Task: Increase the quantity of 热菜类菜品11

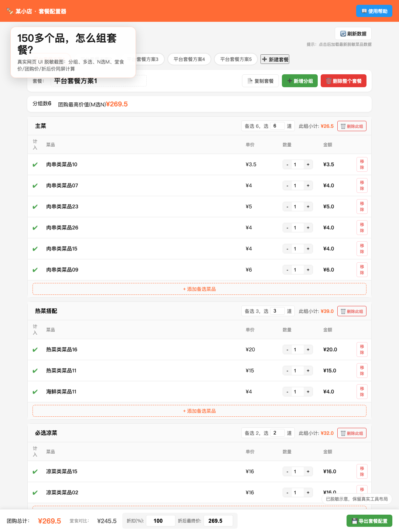Action: (x=308, y=371)
